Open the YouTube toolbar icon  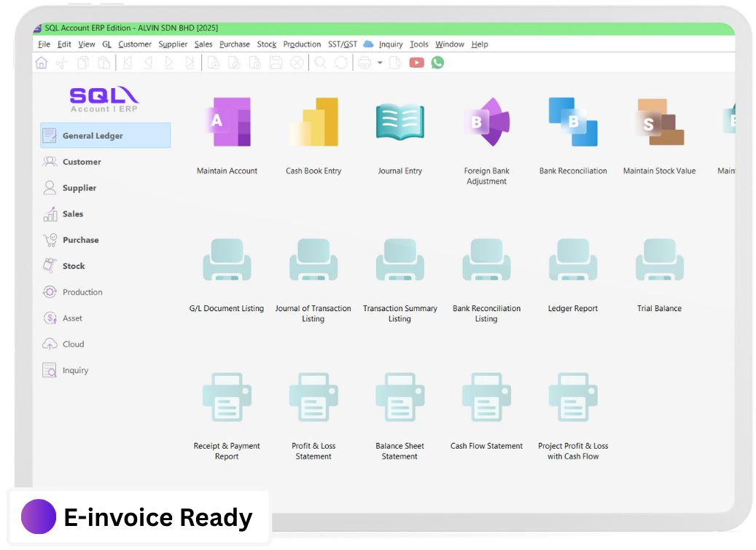(x=416, y=63)
